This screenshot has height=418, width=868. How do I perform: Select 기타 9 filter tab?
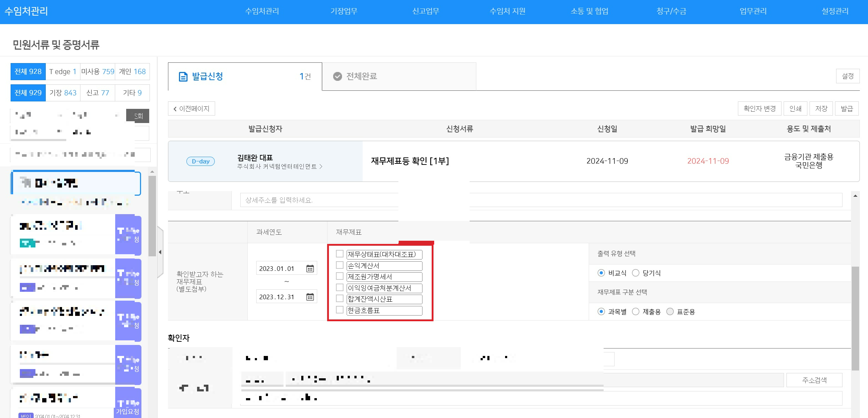pyautogui.click(x=132, y=93)
